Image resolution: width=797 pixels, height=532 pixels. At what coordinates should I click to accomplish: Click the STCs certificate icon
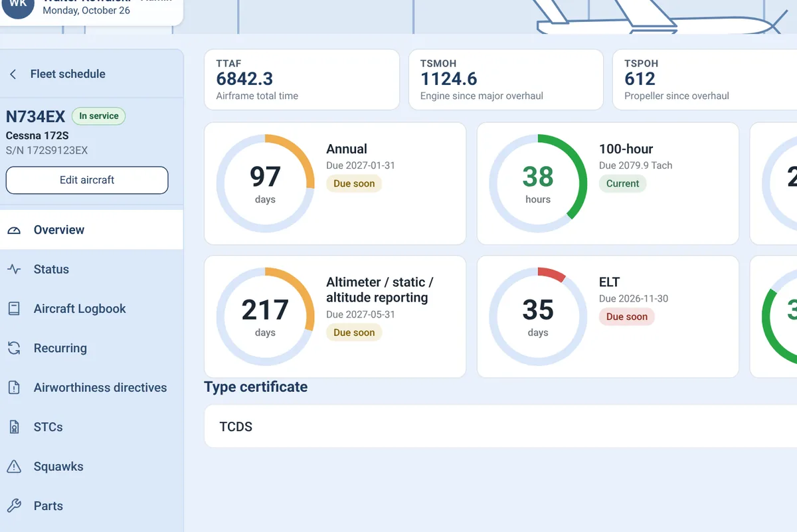coord(14,427)
